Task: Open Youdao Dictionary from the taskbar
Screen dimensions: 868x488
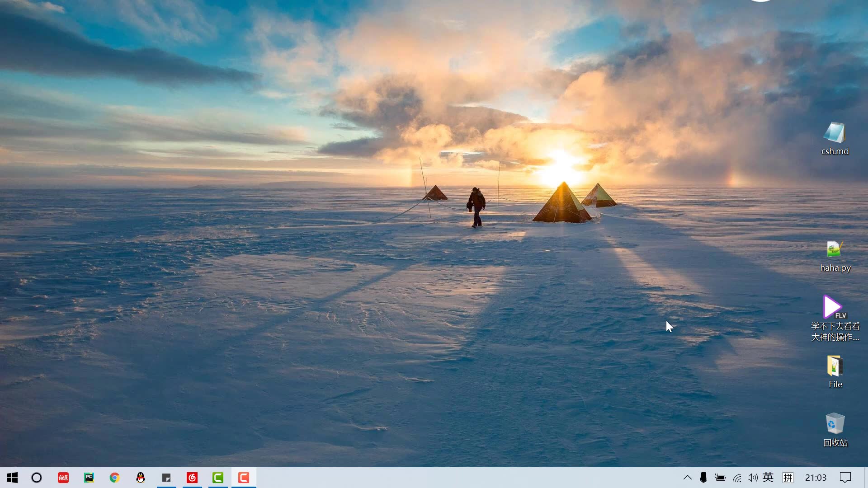Action: 63,478
